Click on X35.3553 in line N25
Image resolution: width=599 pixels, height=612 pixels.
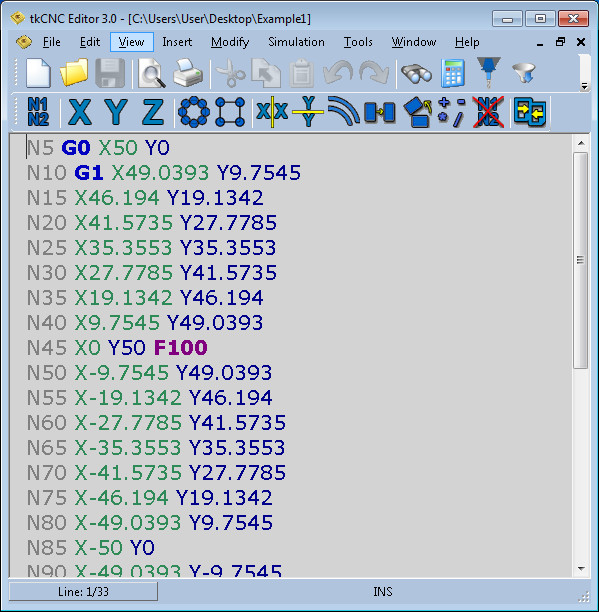click(x=123, y=248)
